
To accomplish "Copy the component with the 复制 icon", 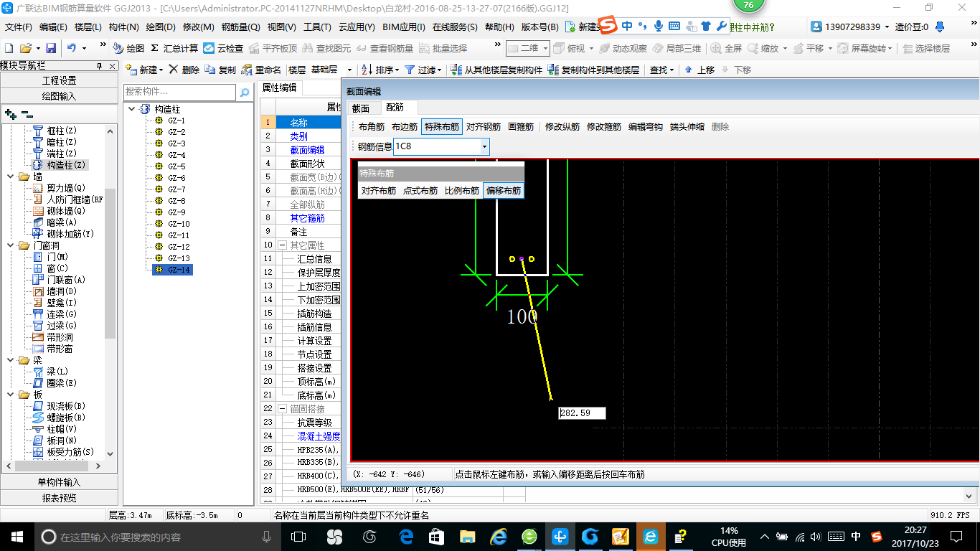I will pyautogui.click(x=220, y=70).
